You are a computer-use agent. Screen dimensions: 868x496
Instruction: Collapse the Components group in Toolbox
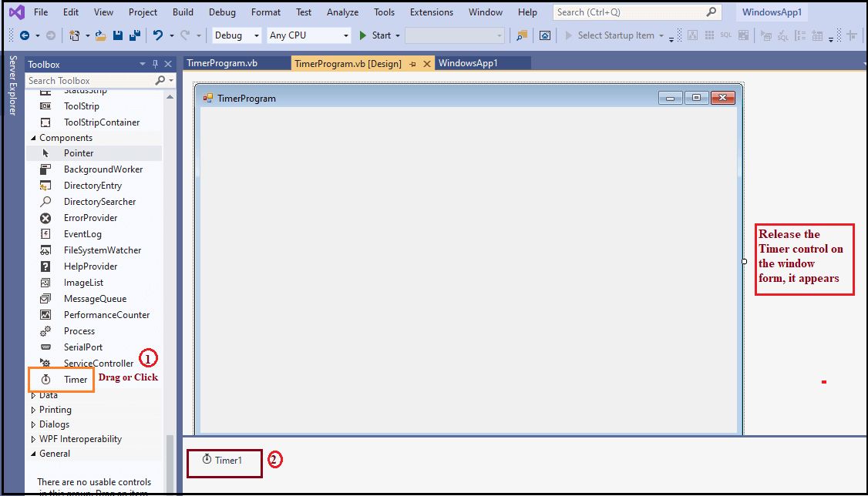33,138
